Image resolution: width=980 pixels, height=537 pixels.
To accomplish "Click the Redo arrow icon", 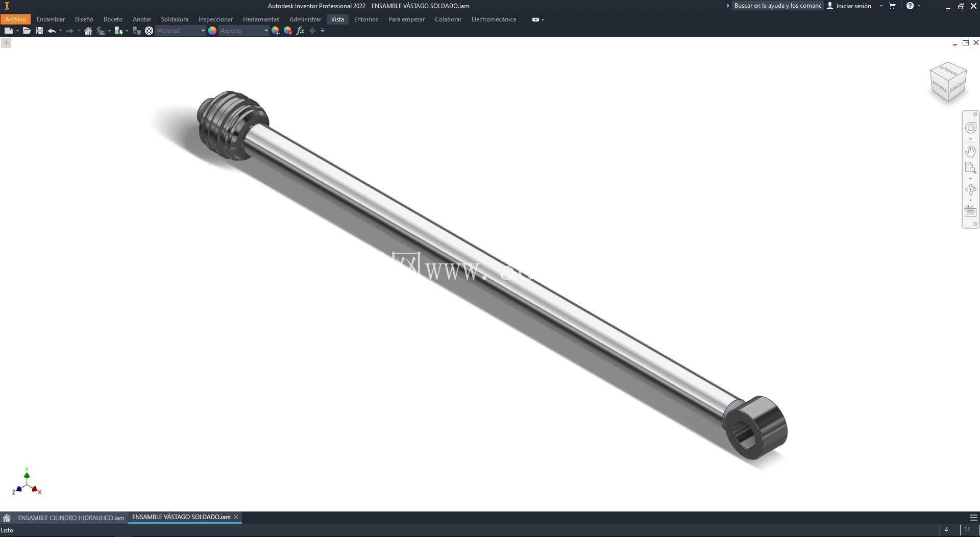I will tap(70, 31).
